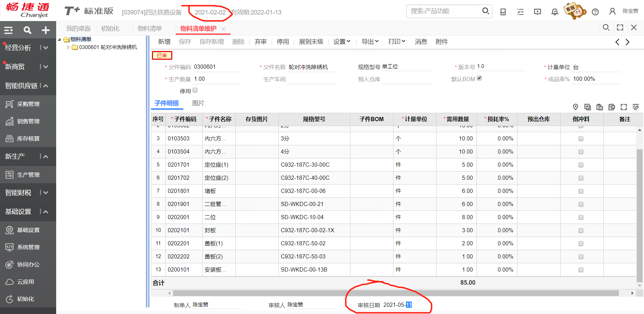Click the 展到末级 toolbar button
Image resolution: width=644 pixels, height=314 pixels.
point(311,42)
